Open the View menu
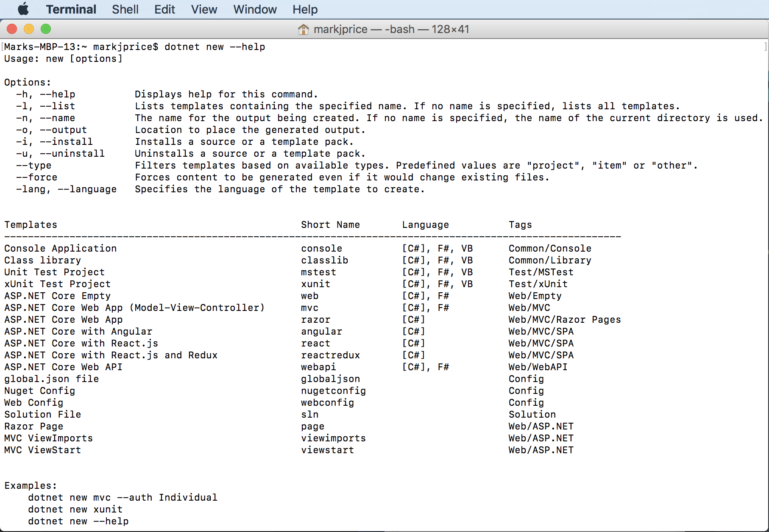Viewport: 769px width, 532px height. point(204,9)
